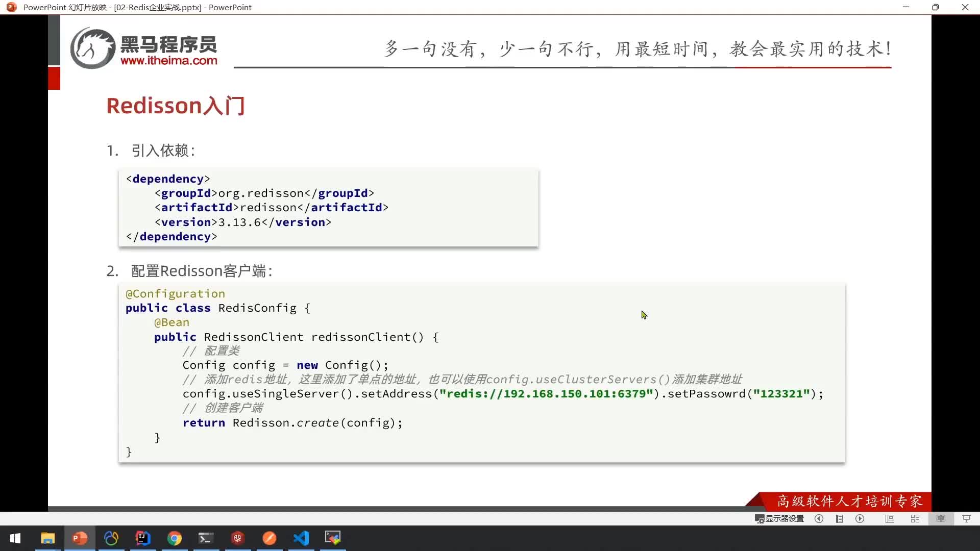Open Visual Studio Code from the taskbar
This screenshot has height=551, width=980.
click(301, 538)
